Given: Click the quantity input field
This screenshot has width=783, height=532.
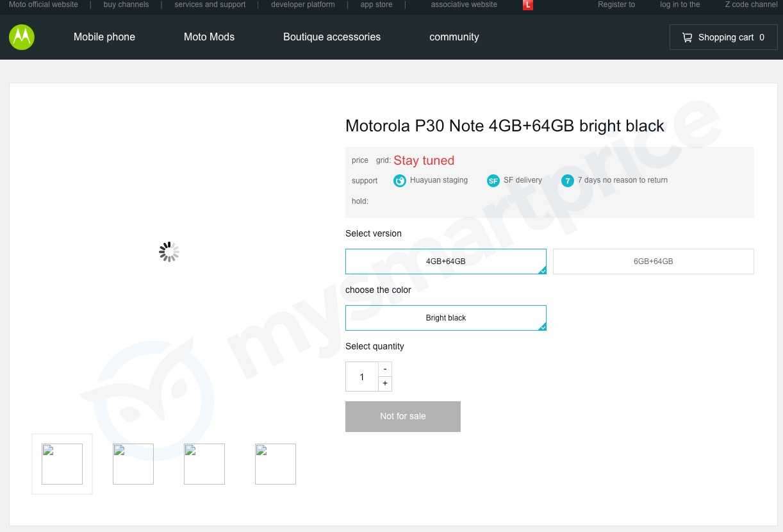Looking at the screenshot, I should [x=362, y=377].
